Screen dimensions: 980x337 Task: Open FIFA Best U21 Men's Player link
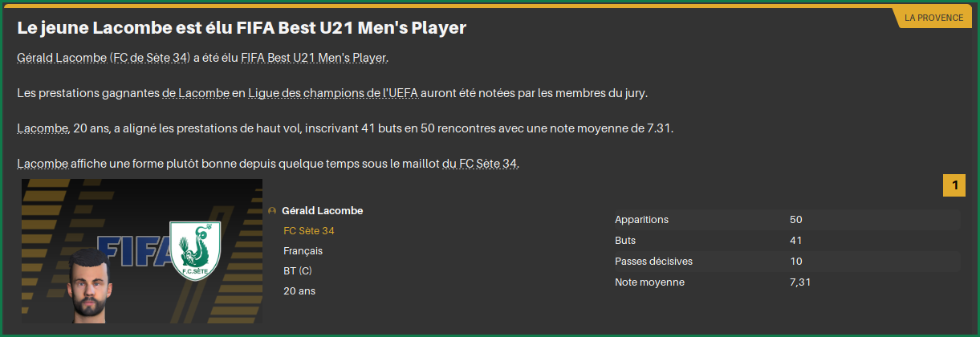[x=314, y=58]
